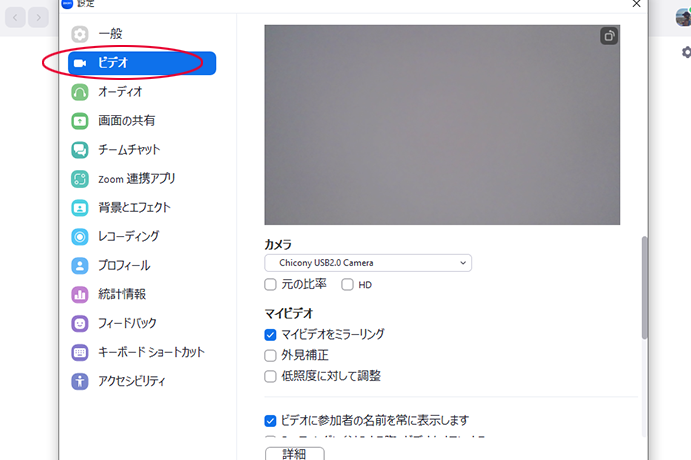Viewport: 691px width, 460px height.
Task: Enable HD video checkbox
Action: [x=347, y=285]
